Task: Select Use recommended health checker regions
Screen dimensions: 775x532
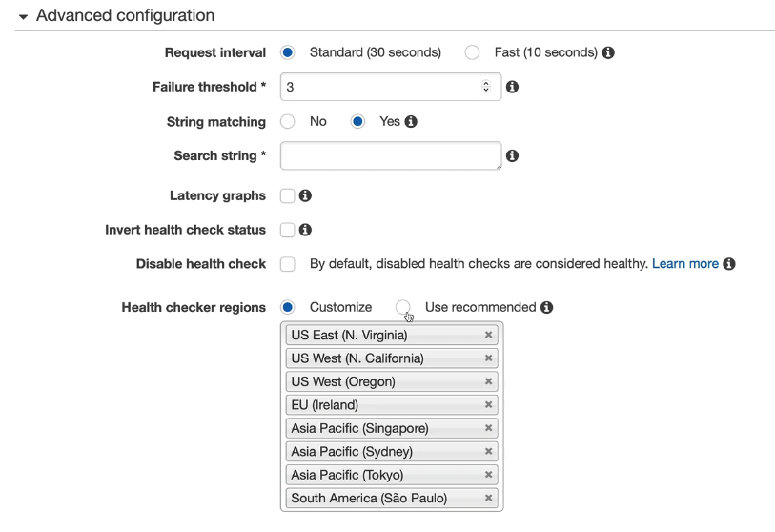Action: coord(403,307)
